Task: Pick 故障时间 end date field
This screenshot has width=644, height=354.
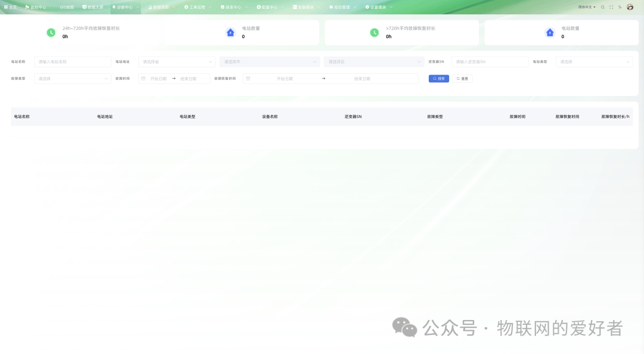Action: [x=188, y=79]
